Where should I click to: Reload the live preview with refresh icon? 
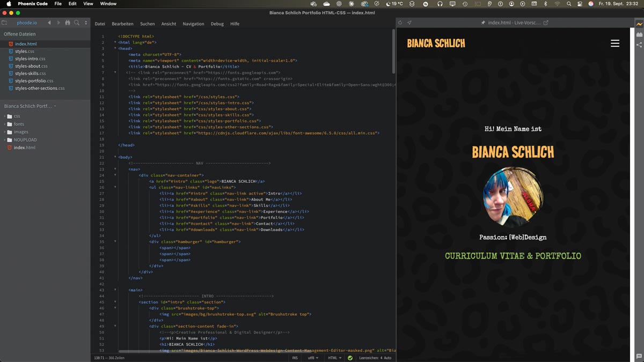pos(400,23)
